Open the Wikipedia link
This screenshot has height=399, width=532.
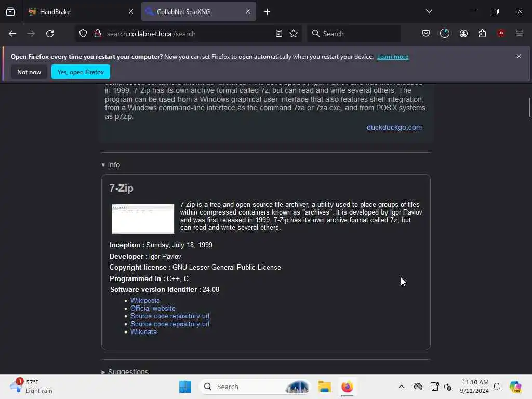[x=145, y=300]
